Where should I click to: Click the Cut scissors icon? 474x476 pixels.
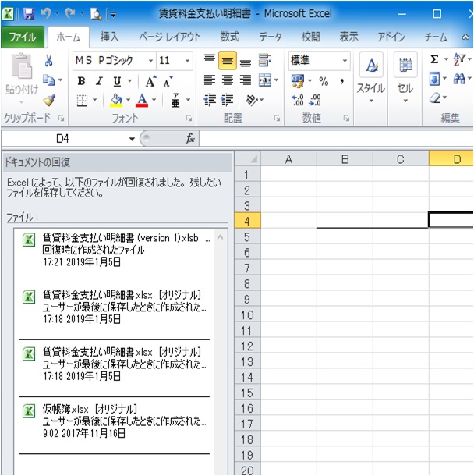click(x=48, y=60)
